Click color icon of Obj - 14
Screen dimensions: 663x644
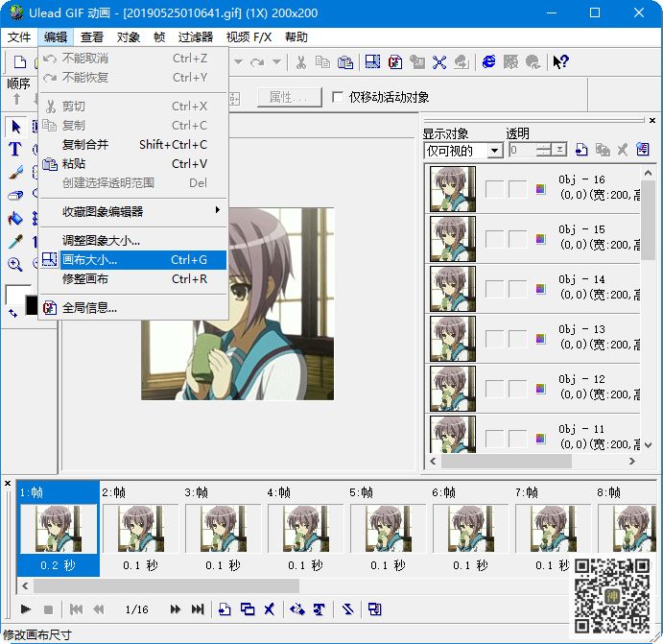[540, 289]
